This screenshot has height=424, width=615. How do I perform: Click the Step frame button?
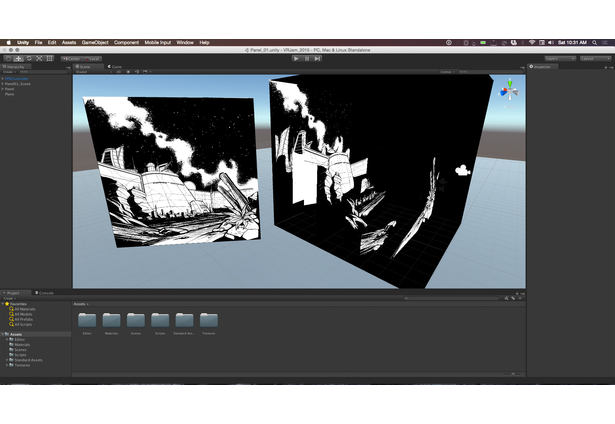(317, 58)
